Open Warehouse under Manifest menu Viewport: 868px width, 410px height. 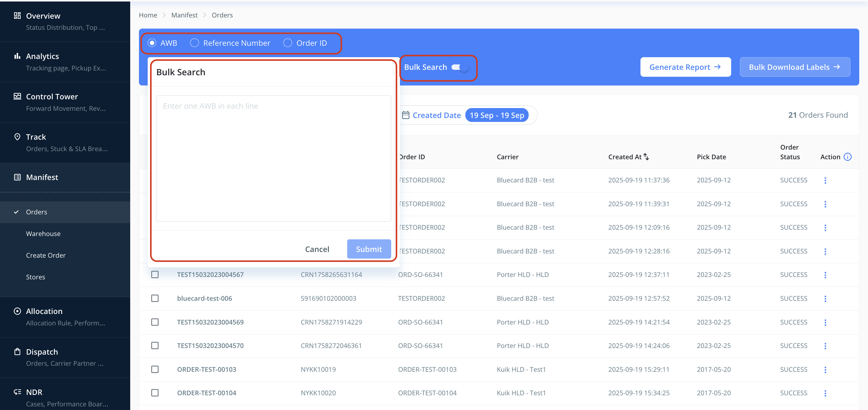point(43,234)
